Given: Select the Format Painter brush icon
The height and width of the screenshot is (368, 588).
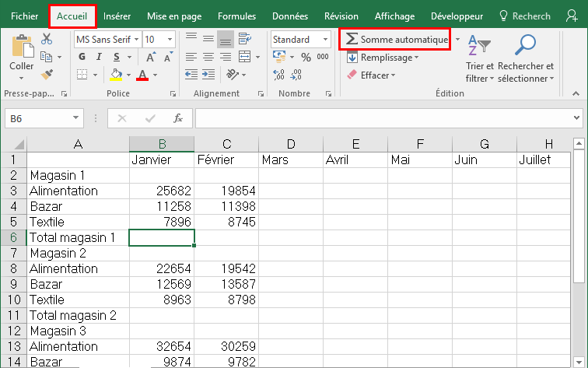Looking at the screenshot, I should (x=47, y=75).
